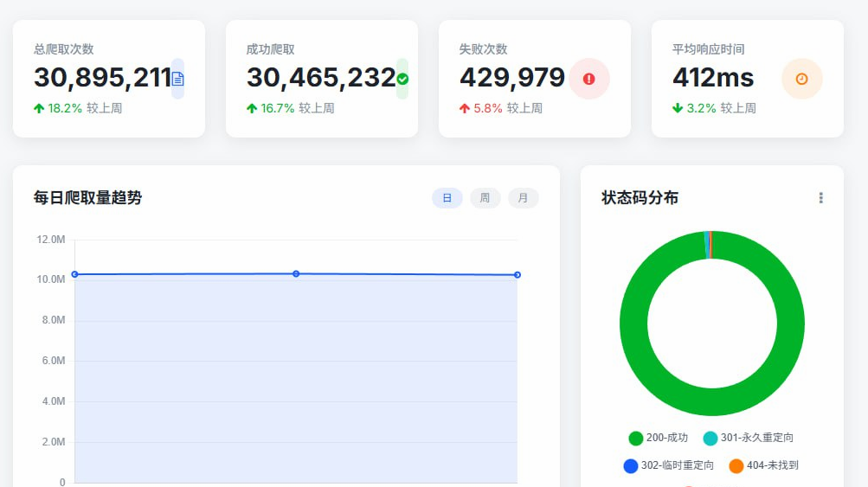Toggle the 200-成功 legend item
Image resolution: width=868 pixels, height=487 pixels.
point(659,438)
